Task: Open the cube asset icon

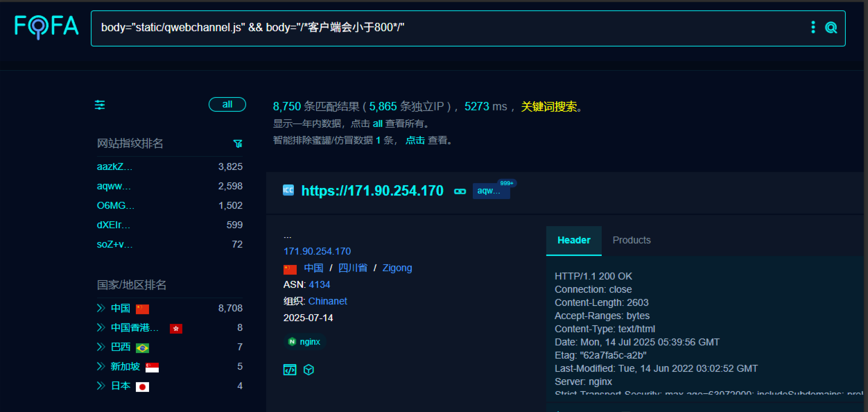Action: (309, 370)
